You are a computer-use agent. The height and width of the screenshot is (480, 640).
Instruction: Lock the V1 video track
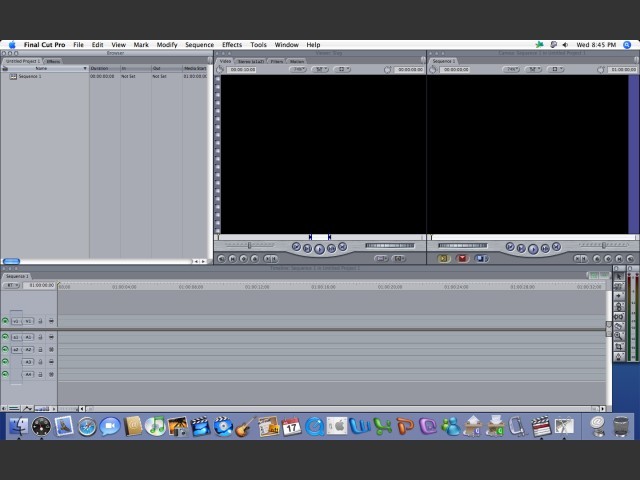[x=40, y=321]
